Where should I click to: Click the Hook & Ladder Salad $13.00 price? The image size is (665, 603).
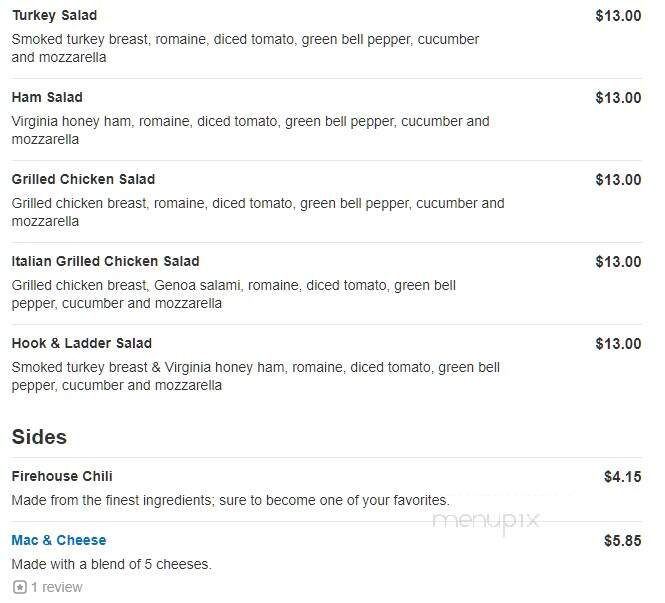(618, 344)
